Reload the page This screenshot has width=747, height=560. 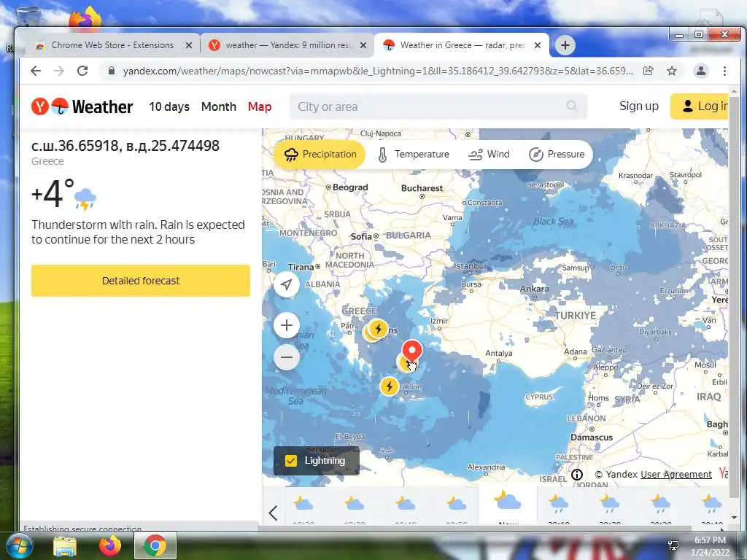82,71
